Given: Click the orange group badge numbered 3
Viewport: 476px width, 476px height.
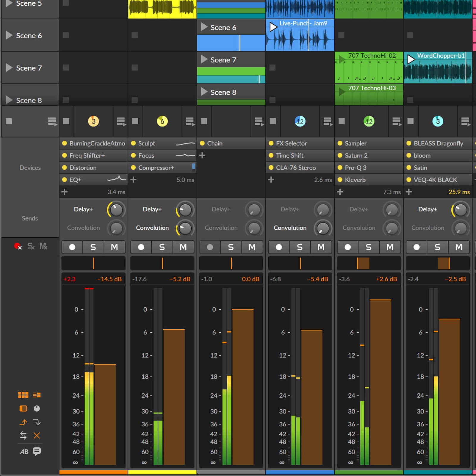Looking at the screenshot, I should tap(93, 121).
